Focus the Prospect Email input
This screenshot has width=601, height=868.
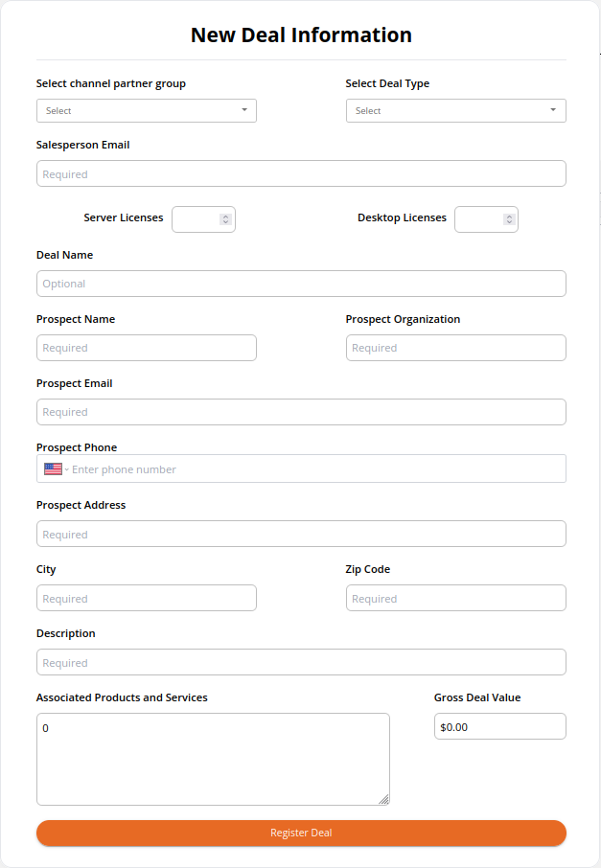[x=301, y=412]
